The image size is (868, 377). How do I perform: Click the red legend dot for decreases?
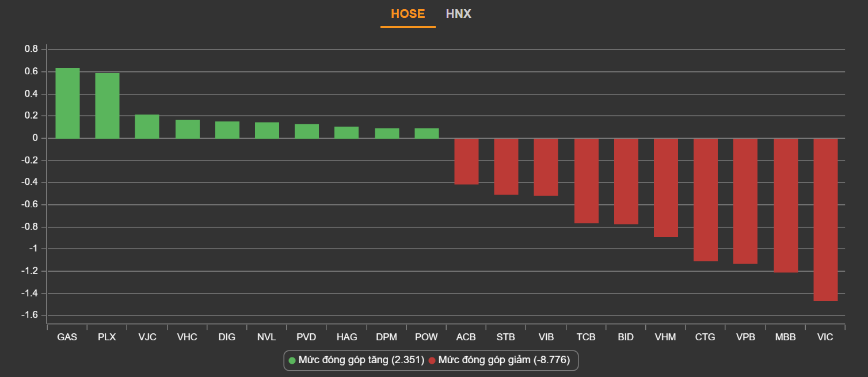432,360
